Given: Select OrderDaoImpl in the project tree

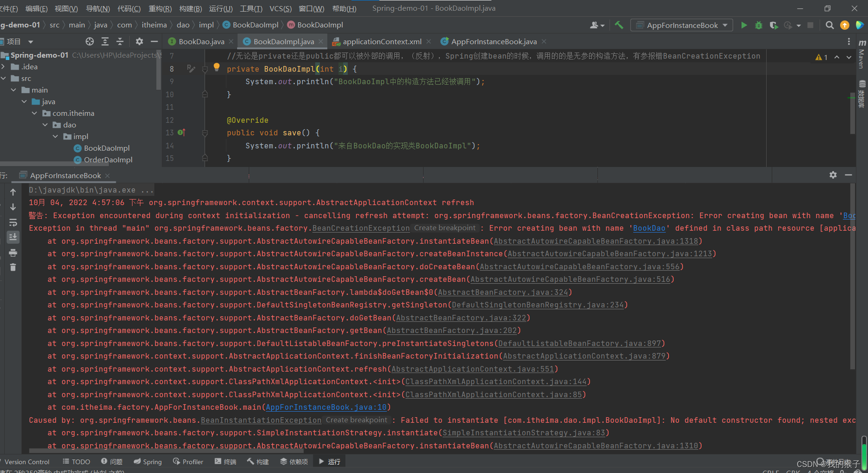Looking at the screenshot, I should pyautogui.click(x=108, y=160).
